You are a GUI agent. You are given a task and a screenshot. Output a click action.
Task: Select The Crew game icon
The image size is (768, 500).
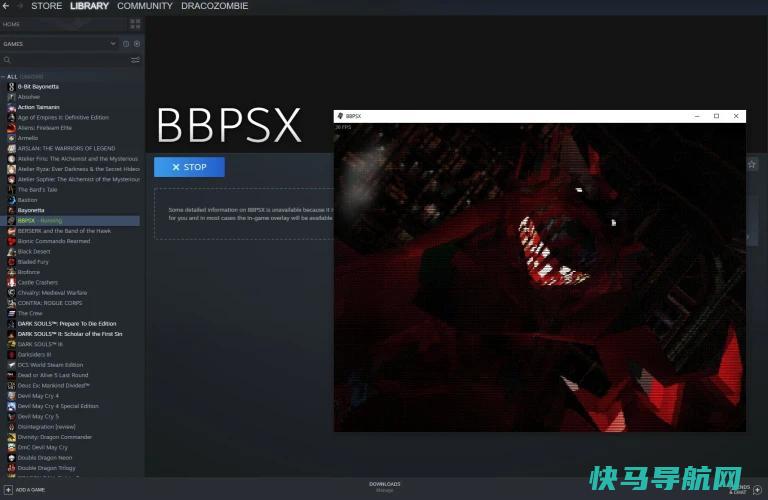click(11, 313)
